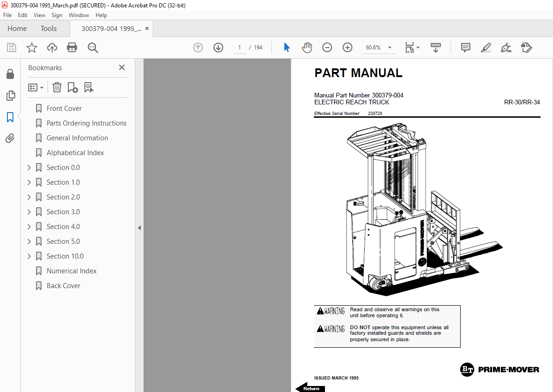Open the Attachments paperclip panel
The width and height of the screenshot is (553, 392).
tap(10, 139)
